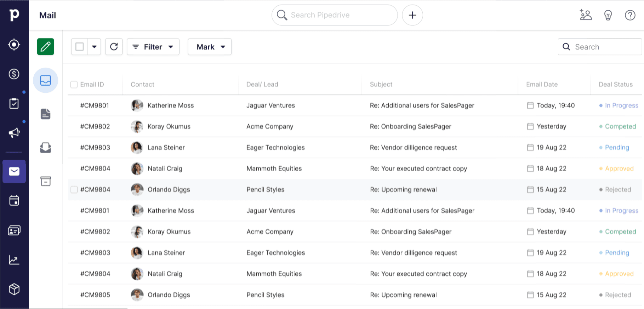Open Campaigns megaphone icon in sidebar
The height and width of the screenshot is (309, 644).
(14, 133)
